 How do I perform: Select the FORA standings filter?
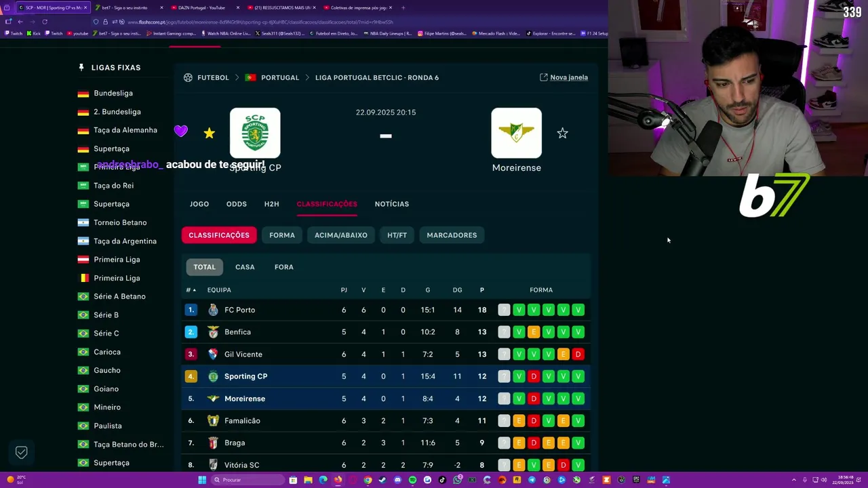(x=284, y=267)
